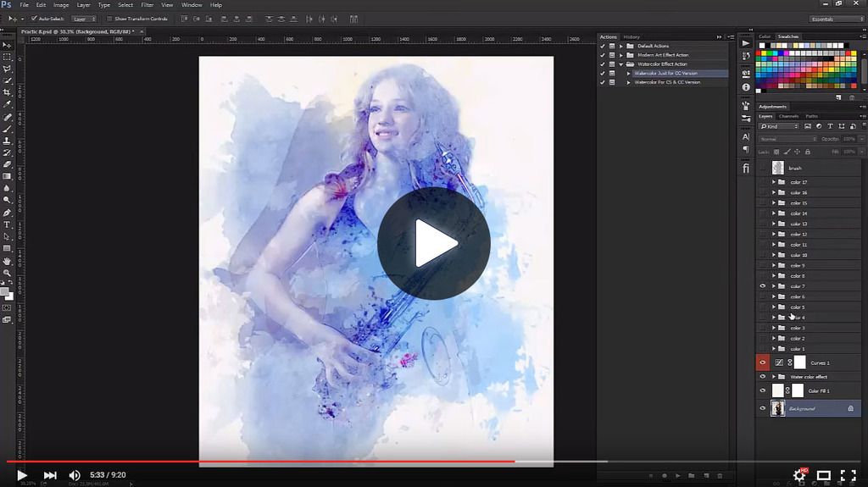Image resolution: width=868 pixels, height=487 pixels.
Task: Select the Crop tool
Action: tap(7, 92)
